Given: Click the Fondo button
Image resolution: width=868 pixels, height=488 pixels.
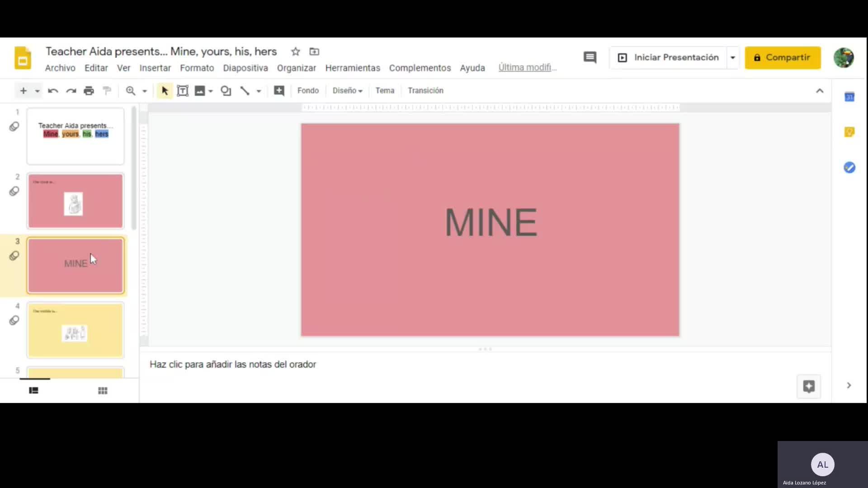Looking at the screenshot, I should (308, 91).
